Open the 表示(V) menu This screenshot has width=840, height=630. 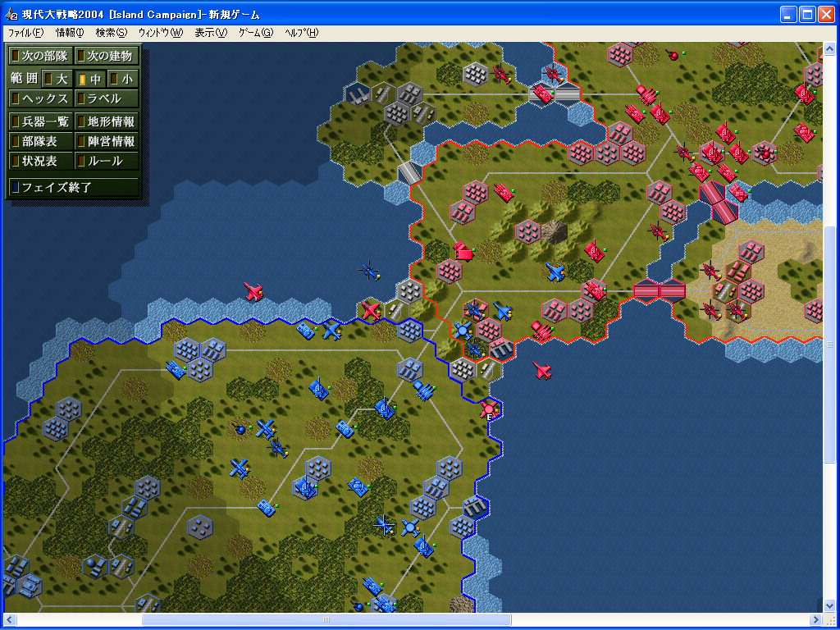[211, 33]
